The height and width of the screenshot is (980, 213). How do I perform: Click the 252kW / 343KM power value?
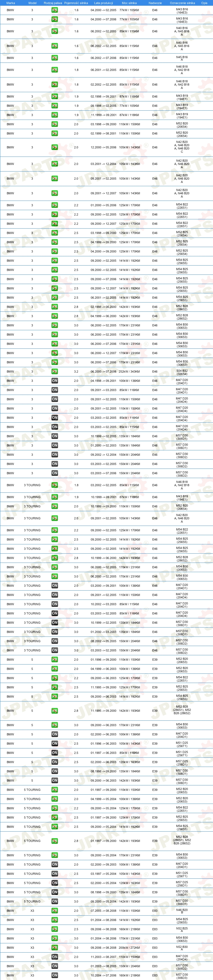click(x=129, y=372)
